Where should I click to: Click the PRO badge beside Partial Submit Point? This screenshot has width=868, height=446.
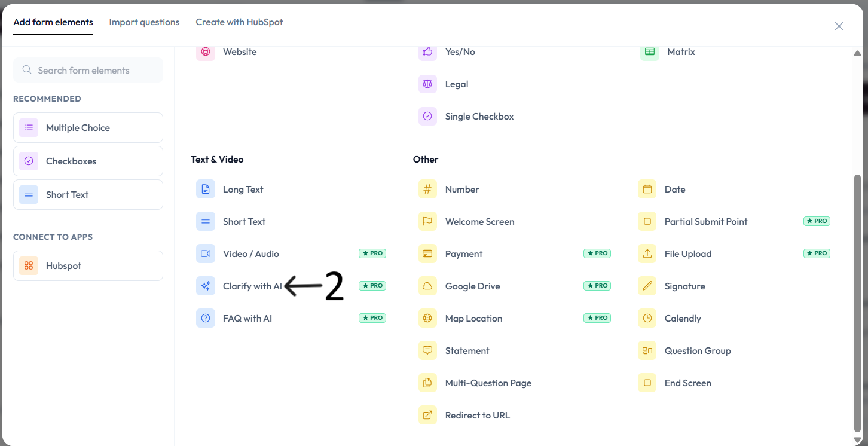click(817, 221)
